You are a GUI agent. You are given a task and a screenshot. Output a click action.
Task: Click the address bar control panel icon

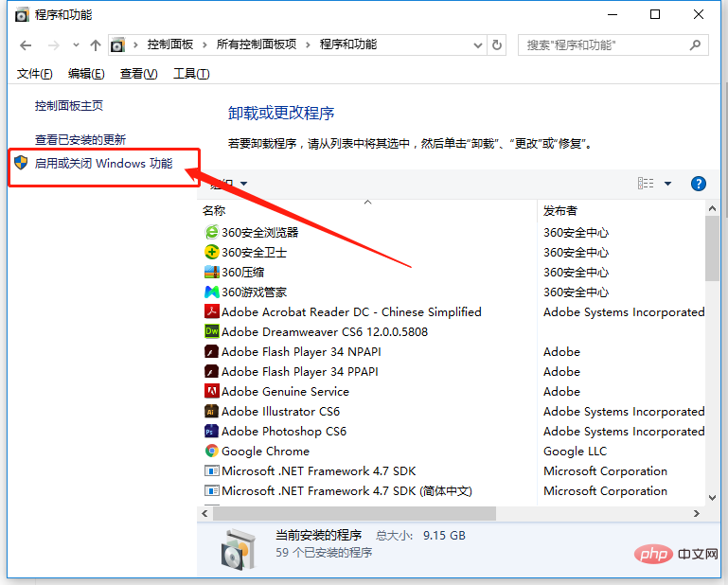pyautogui.click(x=117, y=45)
